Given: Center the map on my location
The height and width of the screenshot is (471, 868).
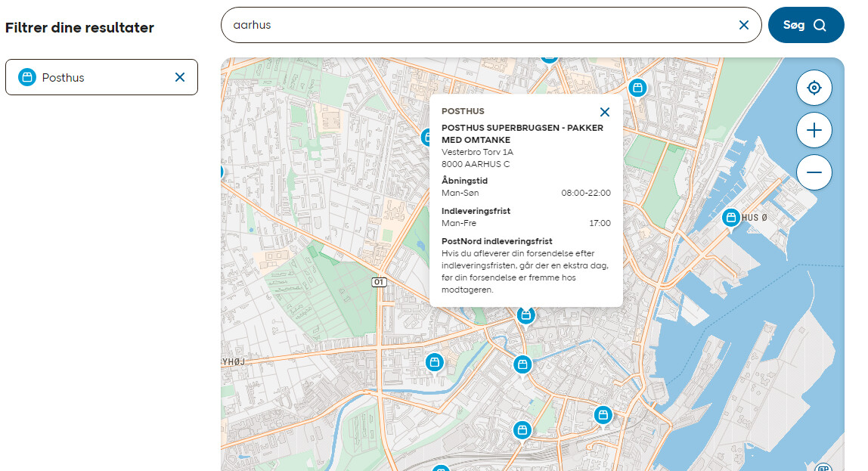Looking at the screenshot, I should tap(814, 88).
